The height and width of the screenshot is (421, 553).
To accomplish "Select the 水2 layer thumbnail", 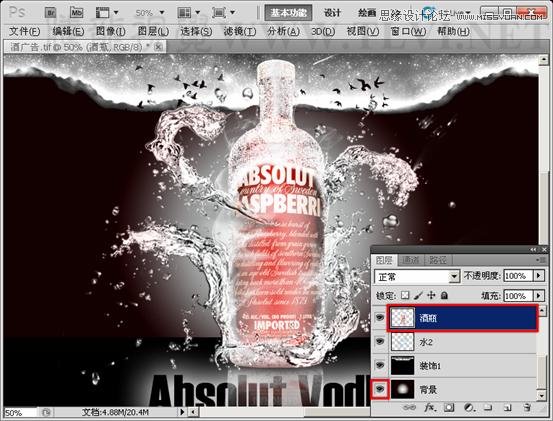I will pos(402,341).
